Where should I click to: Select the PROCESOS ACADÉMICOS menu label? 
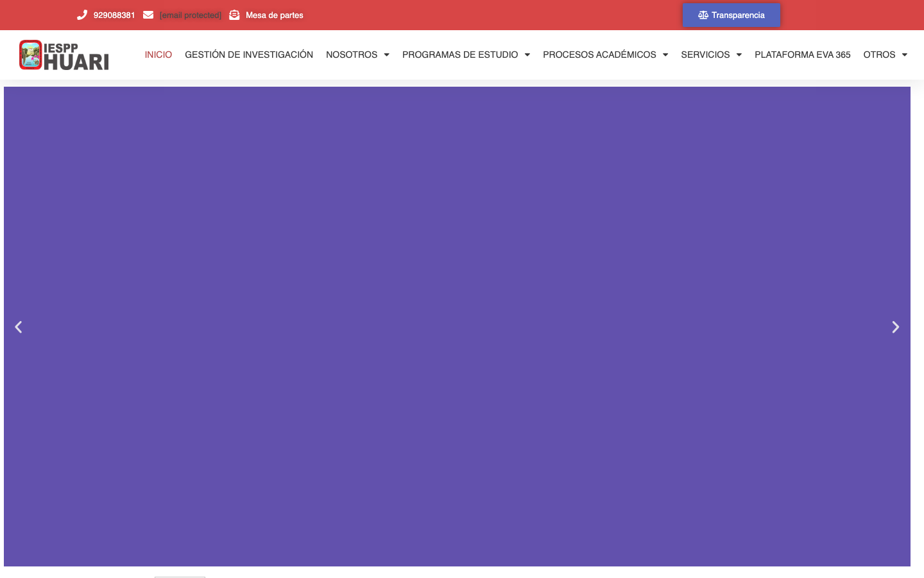(x=599, y=55)
